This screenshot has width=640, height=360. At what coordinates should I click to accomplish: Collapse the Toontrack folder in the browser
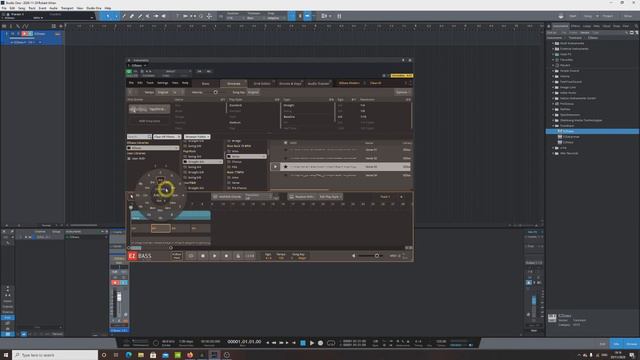click(553, 126)
